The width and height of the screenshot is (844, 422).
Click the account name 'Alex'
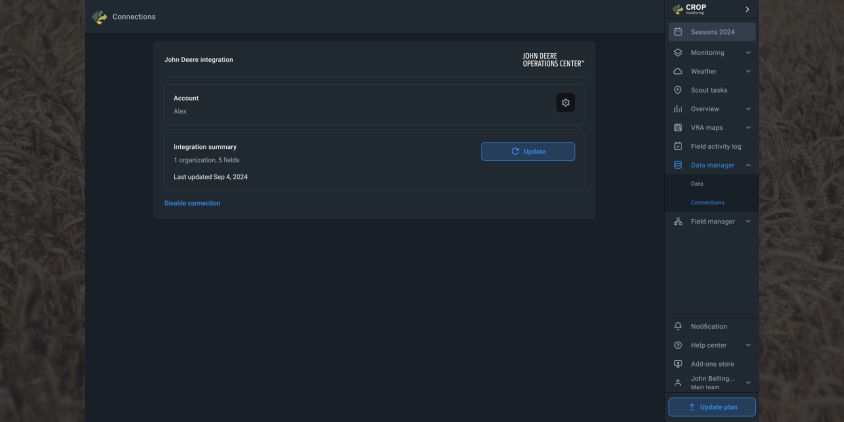[x=180, y=111]
